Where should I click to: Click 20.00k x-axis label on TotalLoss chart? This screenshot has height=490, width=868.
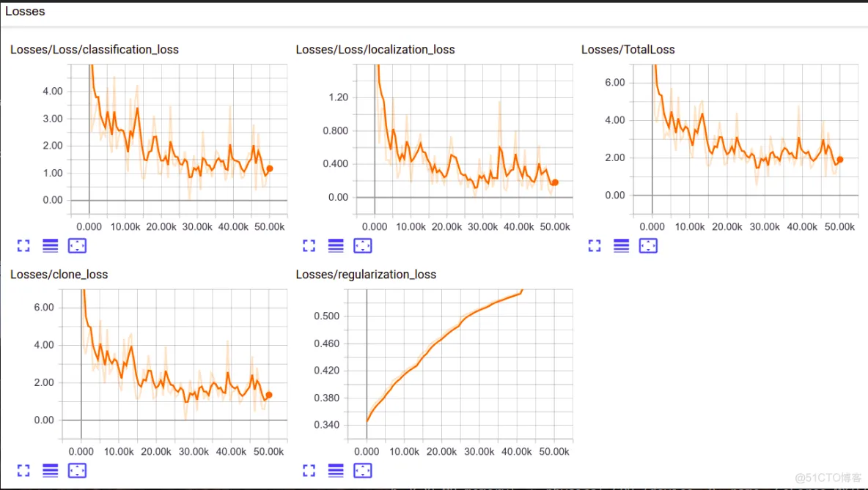(x=727, y=227)
